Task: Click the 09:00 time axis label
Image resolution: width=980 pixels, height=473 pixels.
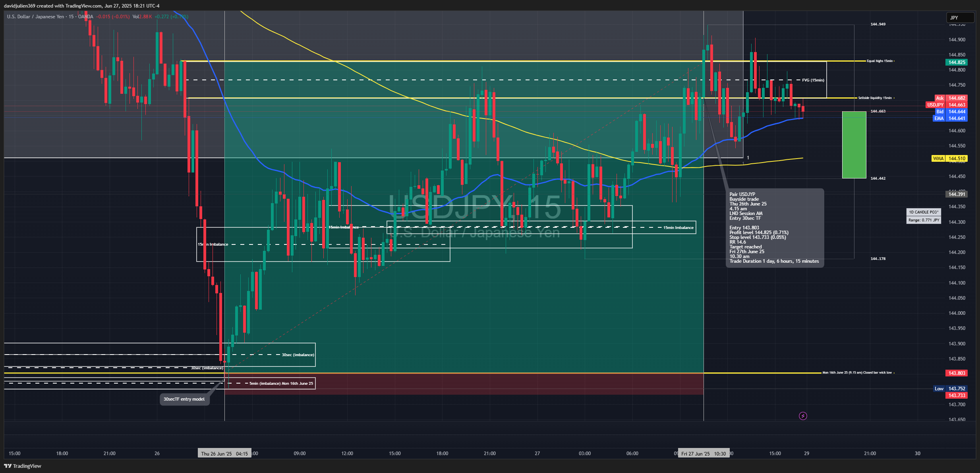Action: tap(300, 454)
